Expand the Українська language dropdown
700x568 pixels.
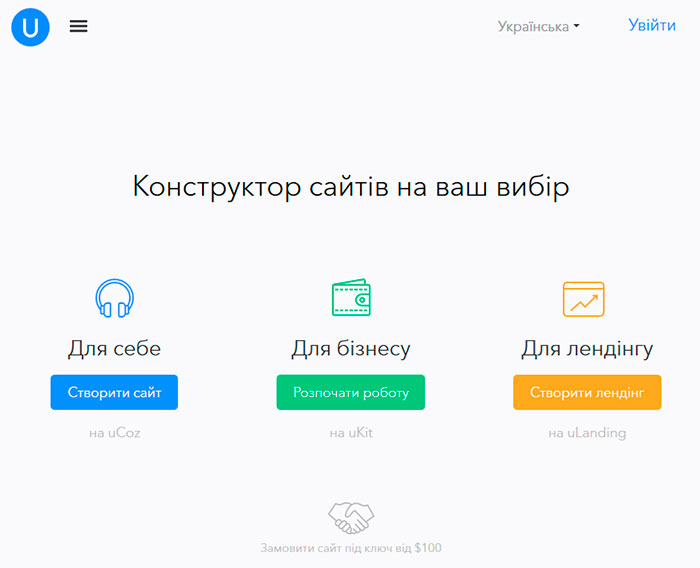tap(538, 27)
